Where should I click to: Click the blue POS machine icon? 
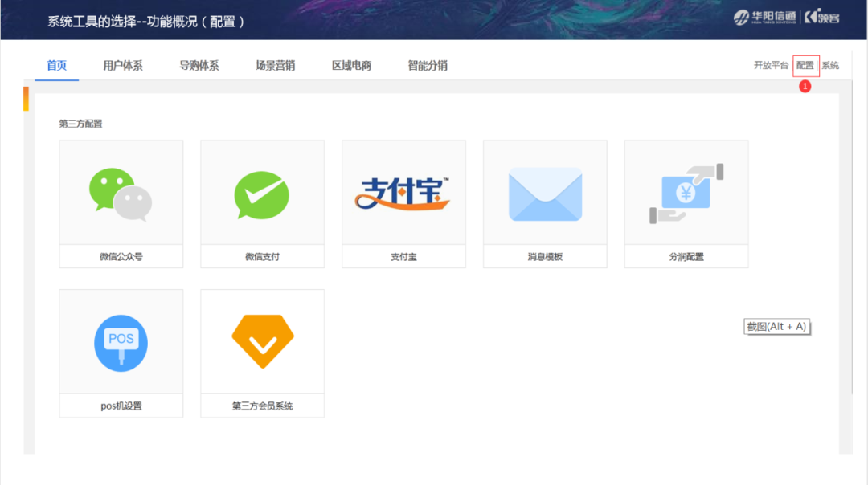tap(121, 343)
